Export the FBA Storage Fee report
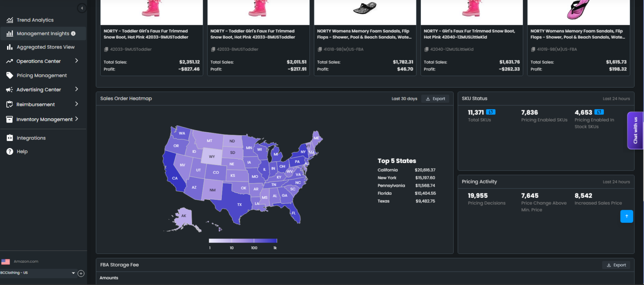 pyautogui.click(x=616, y=265)
